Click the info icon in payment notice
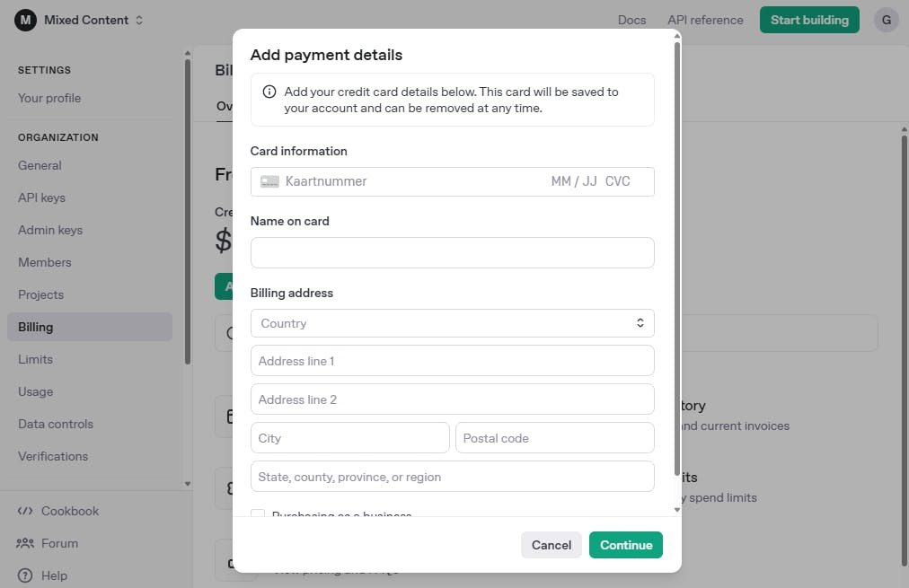 (269, 92)
